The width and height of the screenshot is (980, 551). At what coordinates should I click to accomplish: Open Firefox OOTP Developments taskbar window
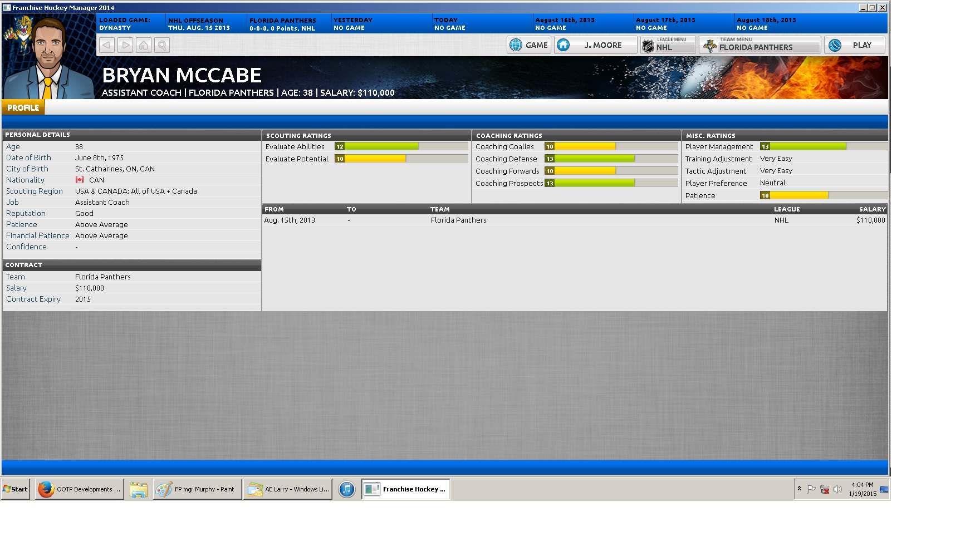click(x=80, y=489)
